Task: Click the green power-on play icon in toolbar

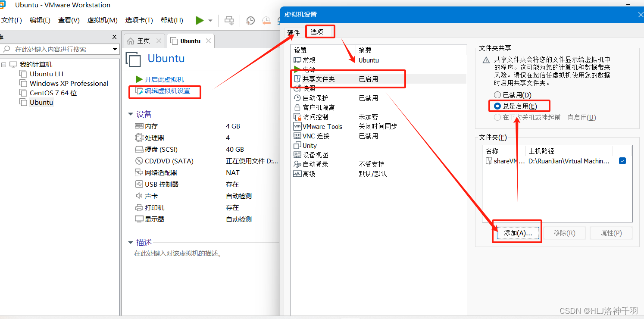Action: (x=200, y=20)
